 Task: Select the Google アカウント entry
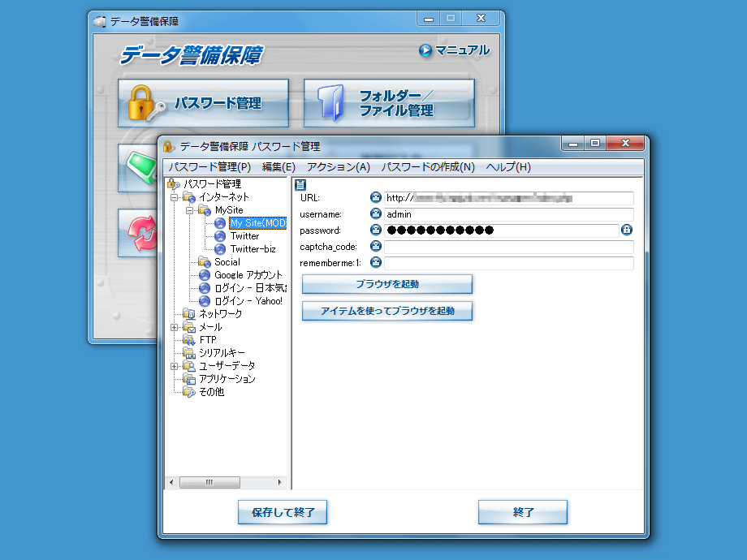click(248, 275)
